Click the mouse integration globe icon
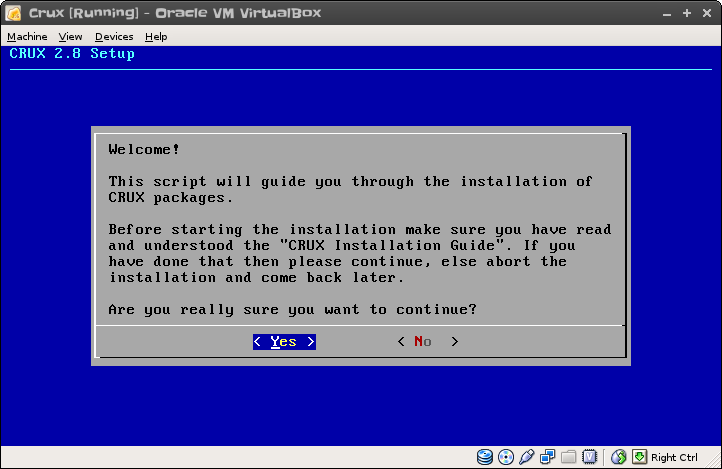Image resolution: width=722 pixels, height=469 pixels. click(x=618, y=457)
